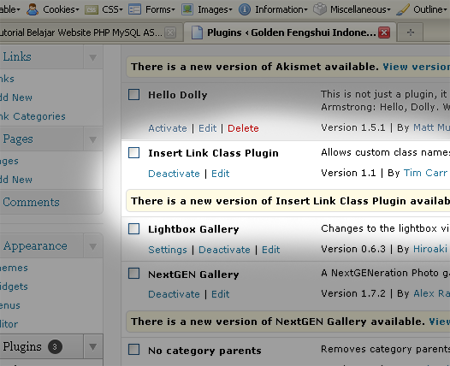The width and height of the screenshot is (450, 366).
Task: Deactivate the Lightbox Gallery plugin
Action: click(x=224, y=250)
